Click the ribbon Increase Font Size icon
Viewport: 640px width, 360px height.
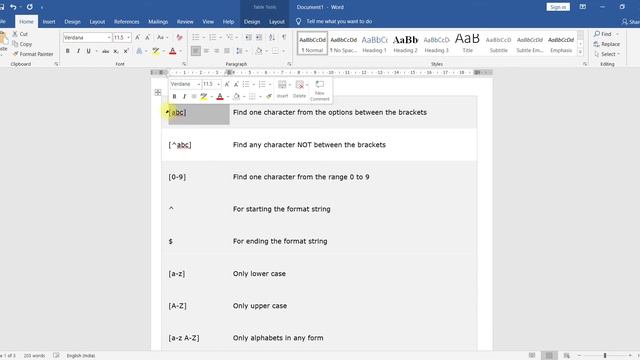[x=138, y=38]
